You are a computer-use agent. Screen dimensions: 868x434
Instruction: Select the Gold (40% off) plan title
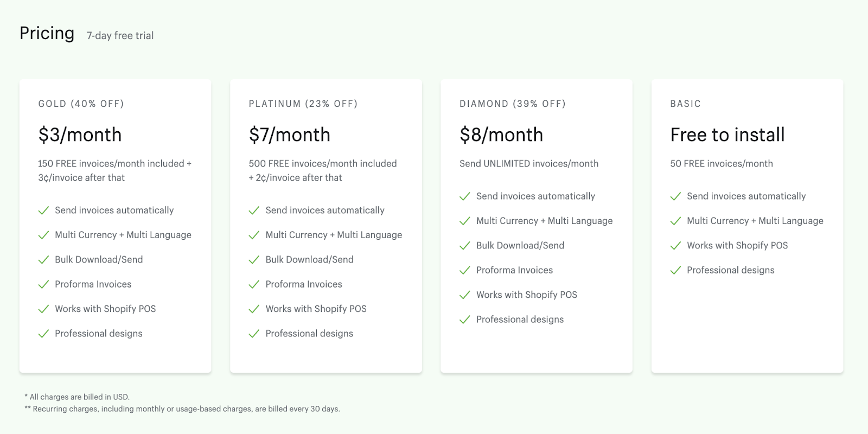click(81, 104)
